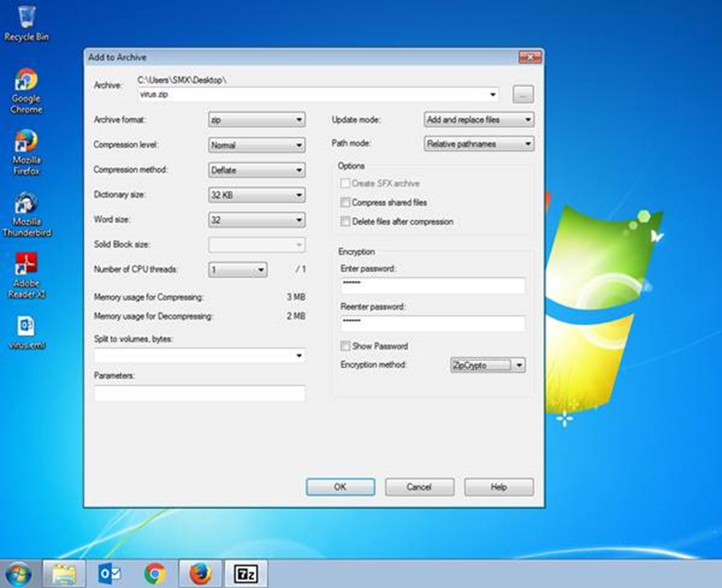This screenshot has height=588, width=722.
Task: Open Outlook from the taskbar
Action: pyautogui.click(x=110, y=574)
